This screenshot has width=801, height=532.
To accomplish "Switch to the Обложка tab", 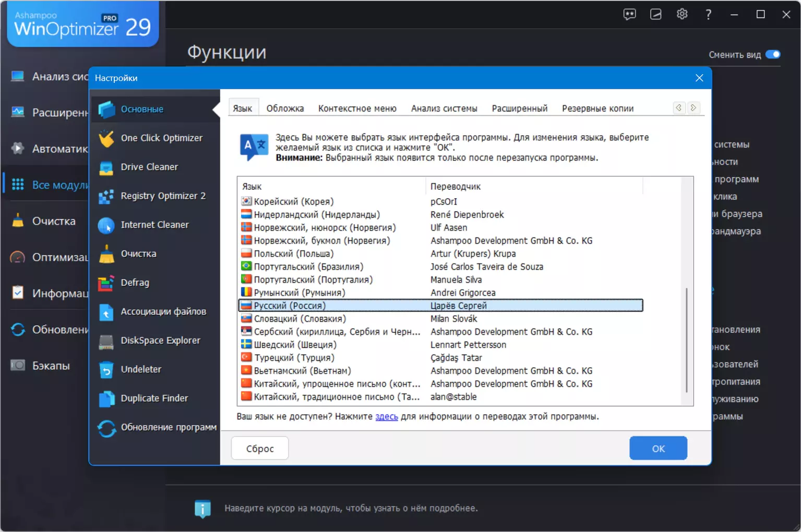I will (285, 108).
